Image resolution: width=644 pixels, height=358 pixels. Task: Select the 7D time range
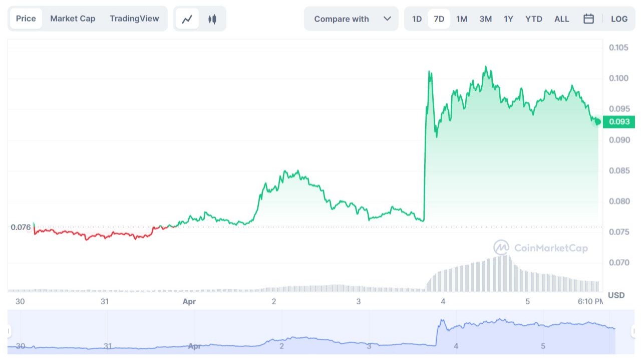439,19
